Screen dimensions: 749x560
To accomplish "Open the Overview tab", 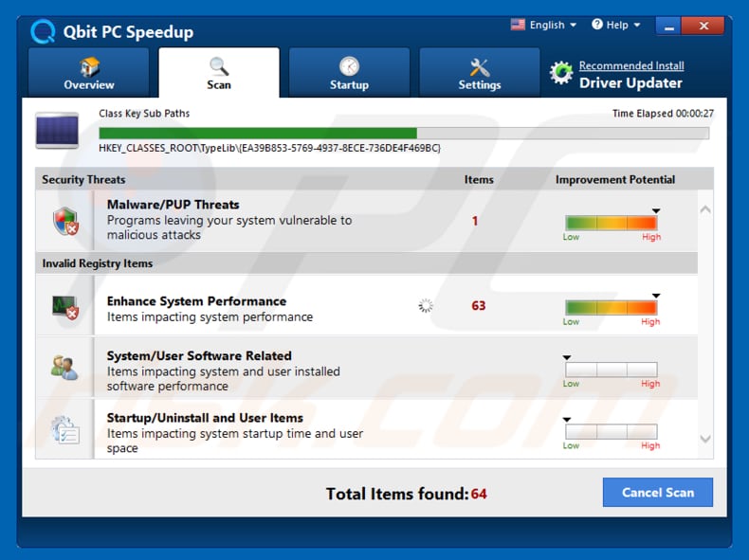I will point(89,72).
